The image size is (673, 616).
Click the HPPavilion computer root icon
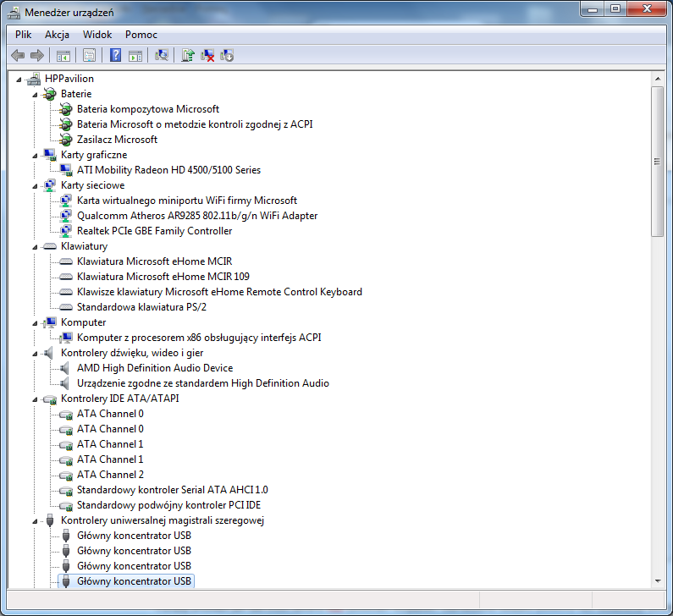(x=34, y=79)
